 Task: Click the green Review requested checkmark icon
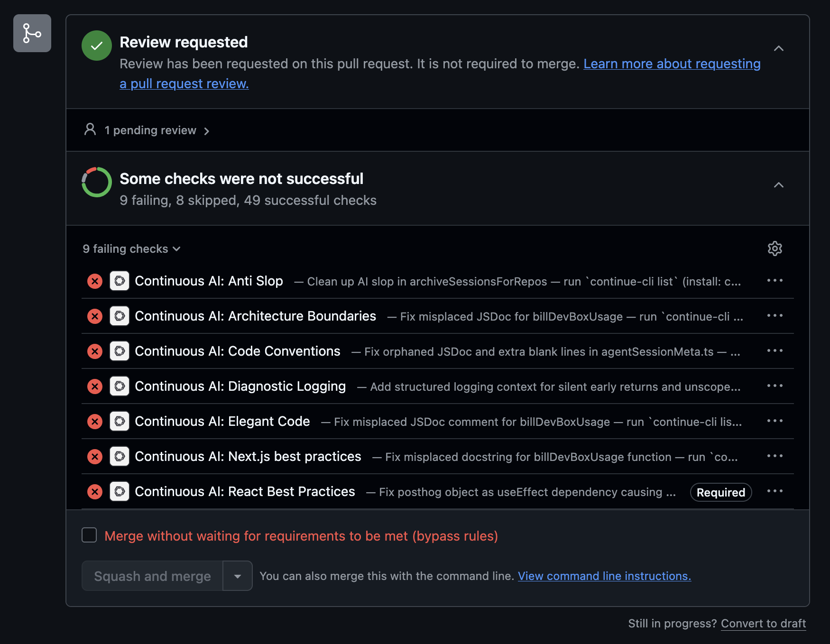pos(96,46)
